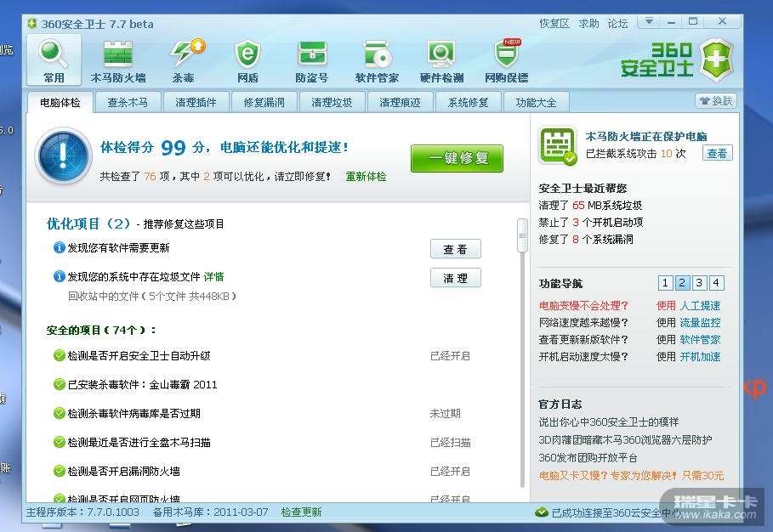Select page 2 in 功能导航
The image size is (773, 532).
pyautogui.click(x=682, y=283)
